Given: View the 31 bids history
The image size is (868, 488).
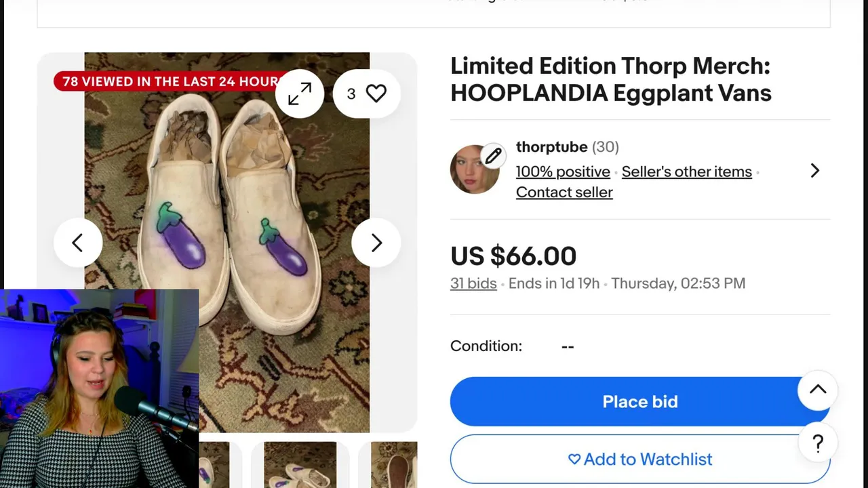Looking at the screenshot, I should 473,283.
